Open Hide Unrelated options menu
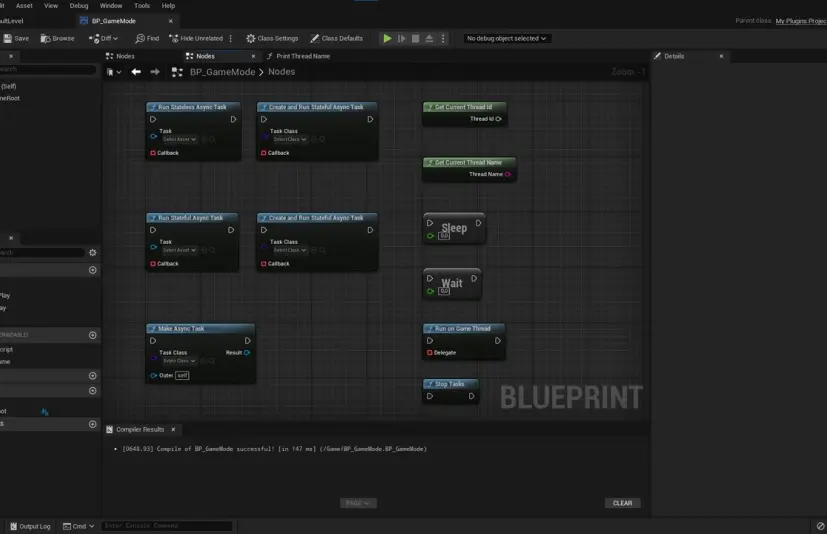Screen dimensions: 827x534 (230, 39)
